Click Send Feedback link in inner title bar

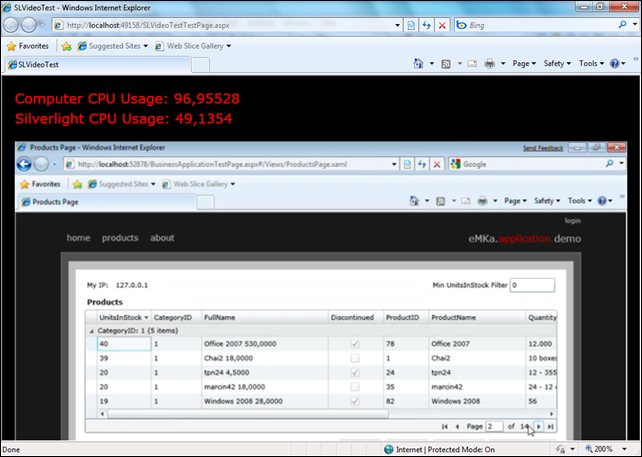[x=543, y=148]
